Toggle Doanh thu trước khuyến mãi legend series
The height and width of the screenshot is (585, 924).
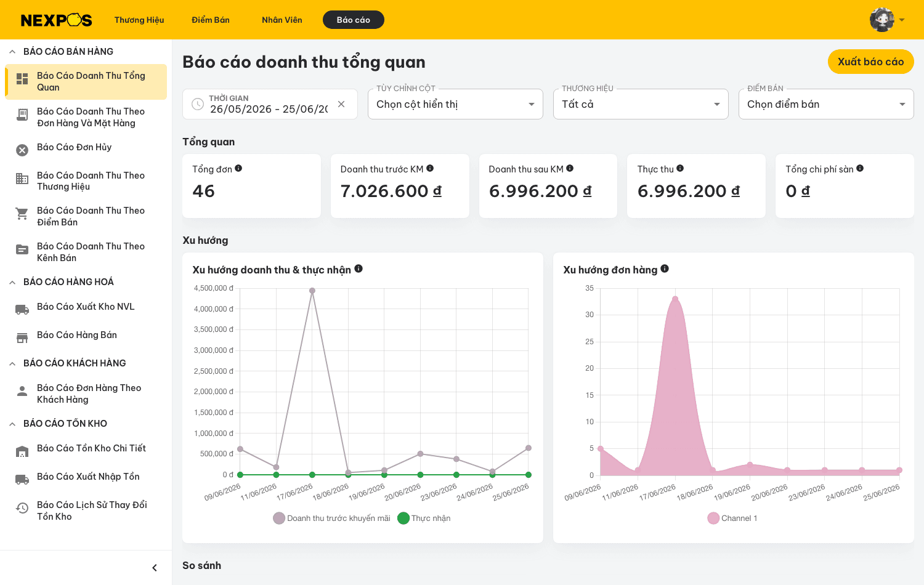(331, 518)
